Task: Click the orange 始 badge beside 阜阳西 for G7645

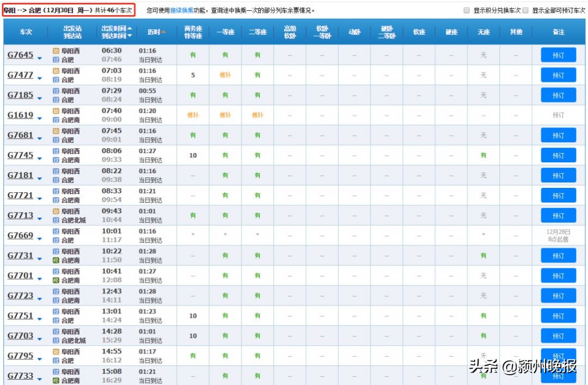Action: 56,51
